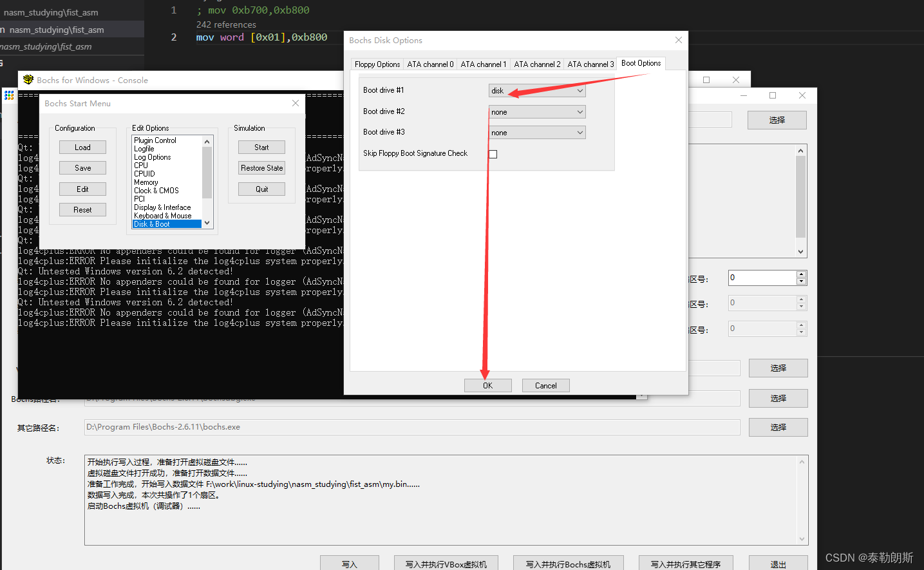Screen dimensions: 924x570
Task: Close the Bochs Disk Options dialog
Action: pos(678,40)
